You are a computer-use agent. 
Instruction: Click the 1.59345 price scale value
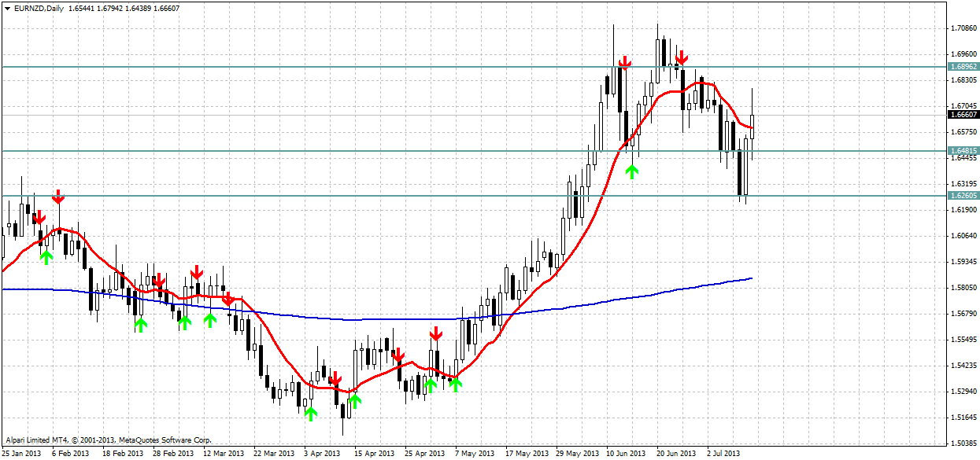point(963,262)
